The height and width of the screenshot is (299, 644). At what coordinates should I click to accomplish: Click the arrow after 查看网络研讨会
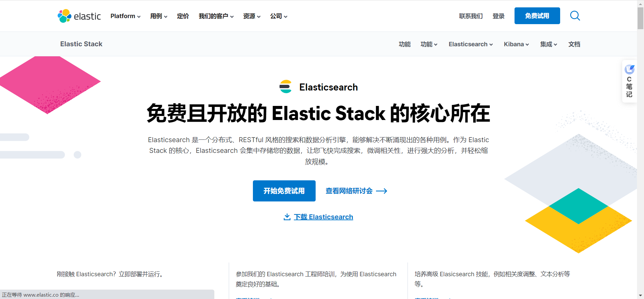(382, 191)
